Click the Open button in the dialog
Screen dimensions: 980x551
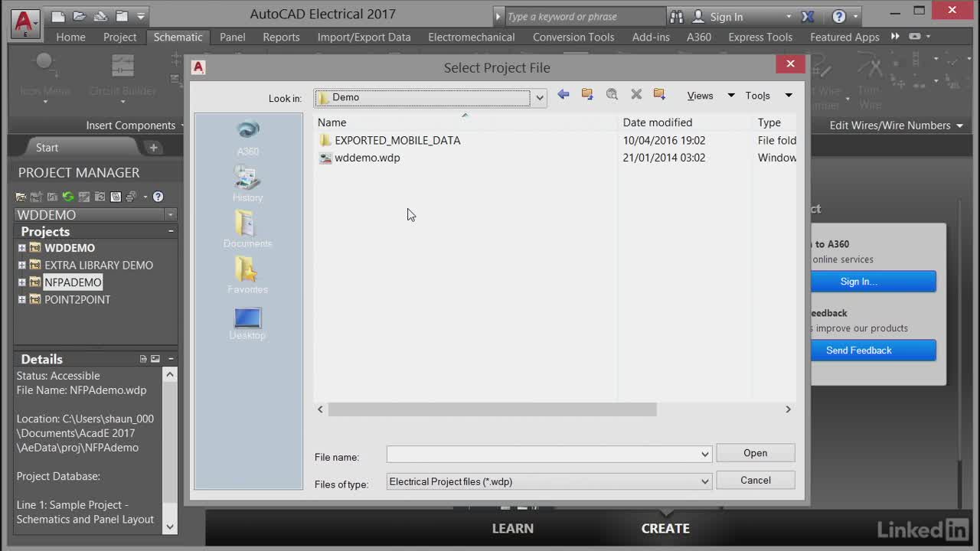click(x=755, y=453)
